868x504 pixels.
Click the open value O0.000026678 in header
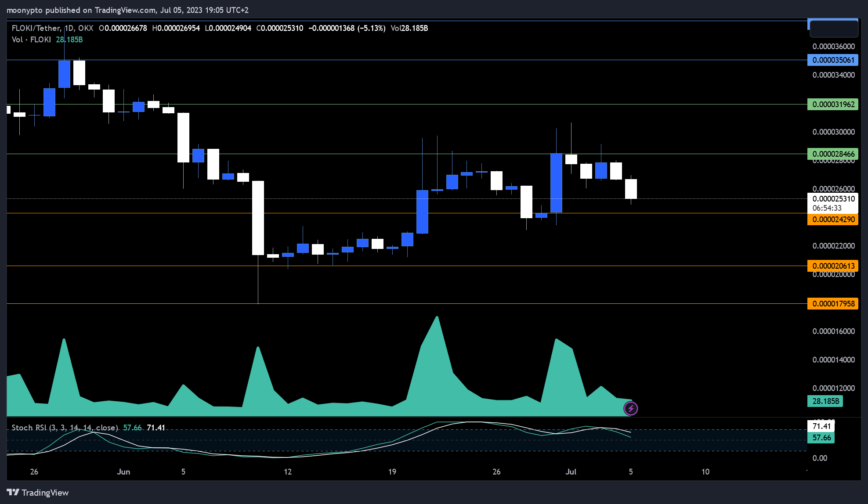(123, 28)
